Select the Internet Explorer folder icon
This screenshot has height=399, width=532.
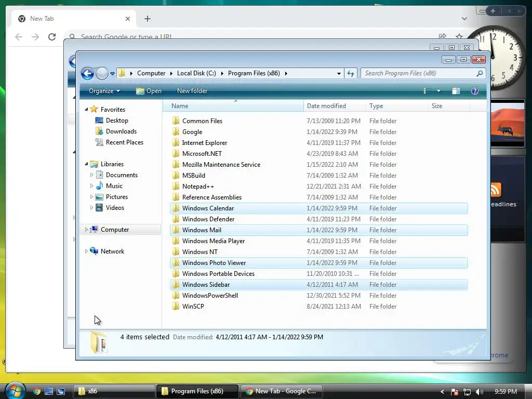(x=176, y=142)
